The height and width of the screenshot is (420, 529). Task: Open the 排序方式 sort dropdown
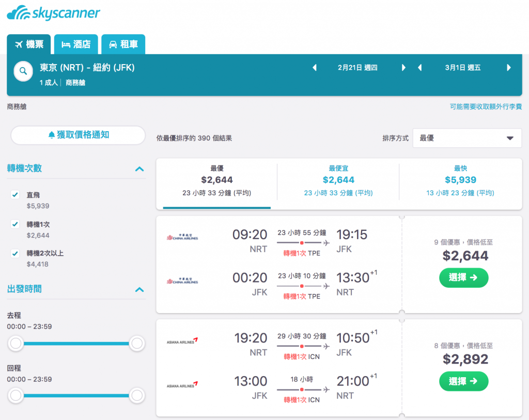tap(467, 138)
